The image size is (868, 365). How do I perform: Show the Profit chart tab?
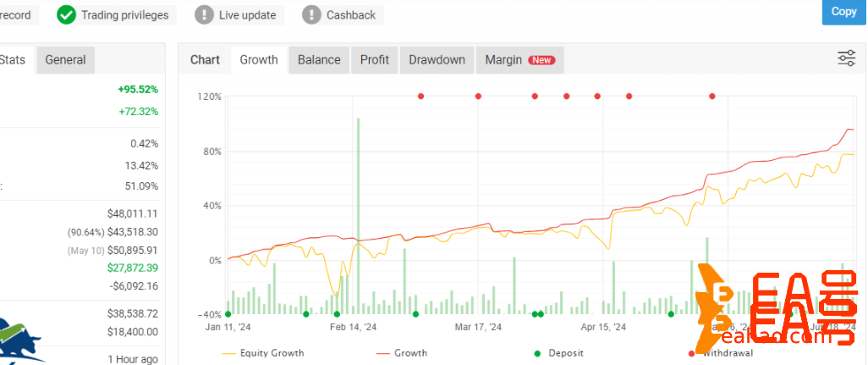(375, 60)
